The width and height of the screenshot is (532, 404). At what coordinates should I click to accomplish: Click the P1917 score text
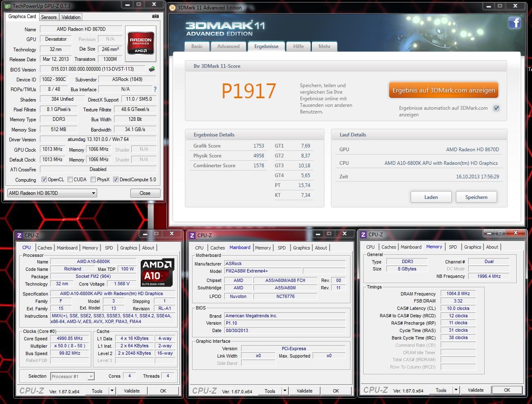click(x=249, y=91)
